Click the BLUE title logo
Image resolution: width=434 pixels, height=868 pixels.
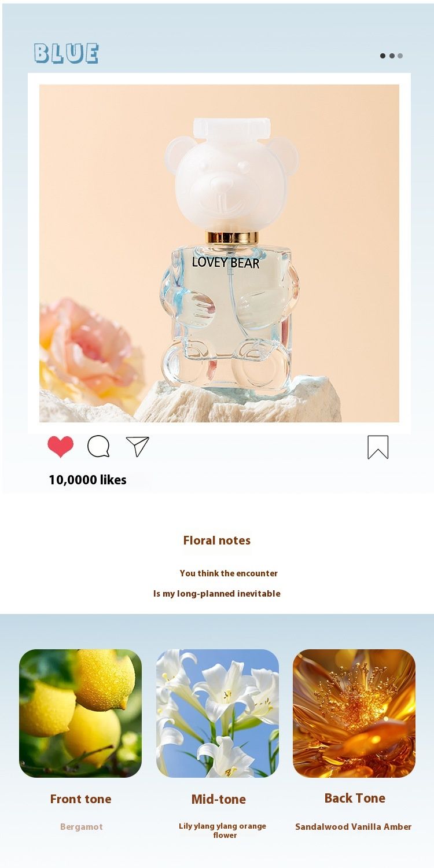[66, 53]
